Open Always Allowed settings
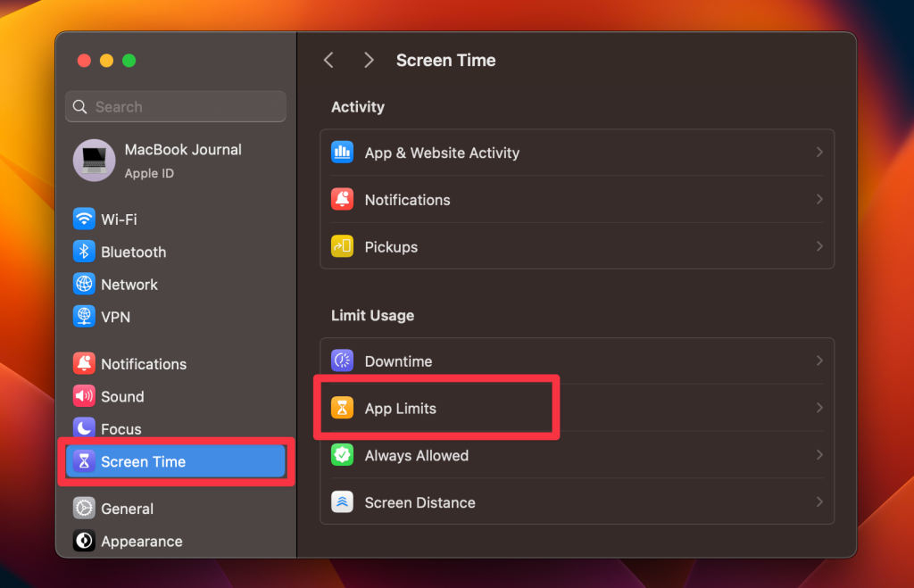Image resolution: width=914 pixels, height=588 pixels. coord(577,455)
